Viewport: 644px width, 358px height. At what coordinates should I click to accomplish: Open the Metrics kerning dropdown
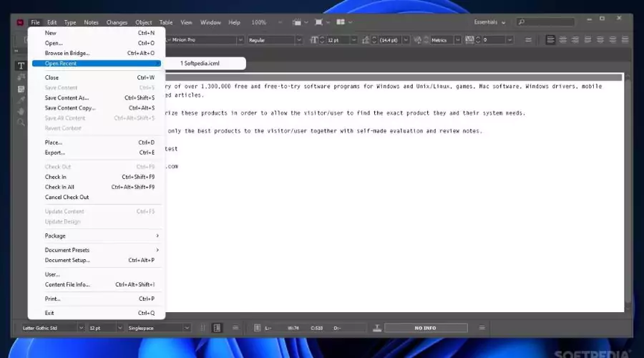tap(457, 40)
